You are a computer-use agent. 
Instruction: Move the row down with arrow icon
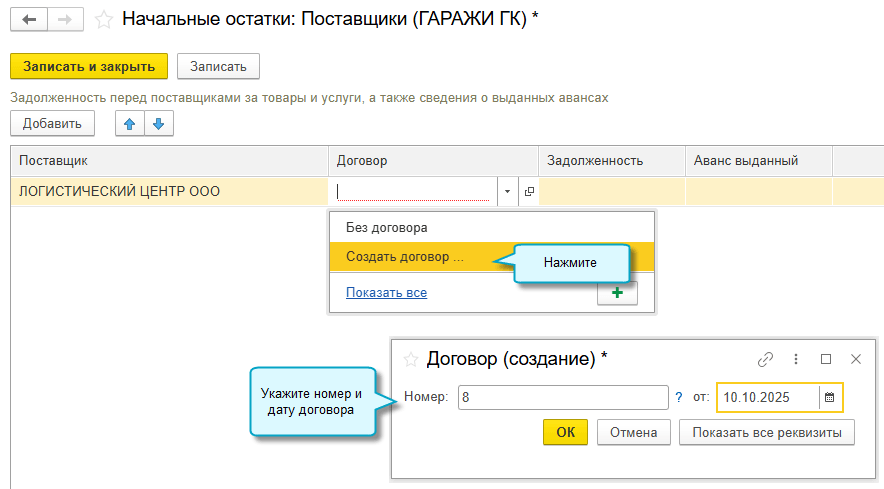tap(159, 124)
